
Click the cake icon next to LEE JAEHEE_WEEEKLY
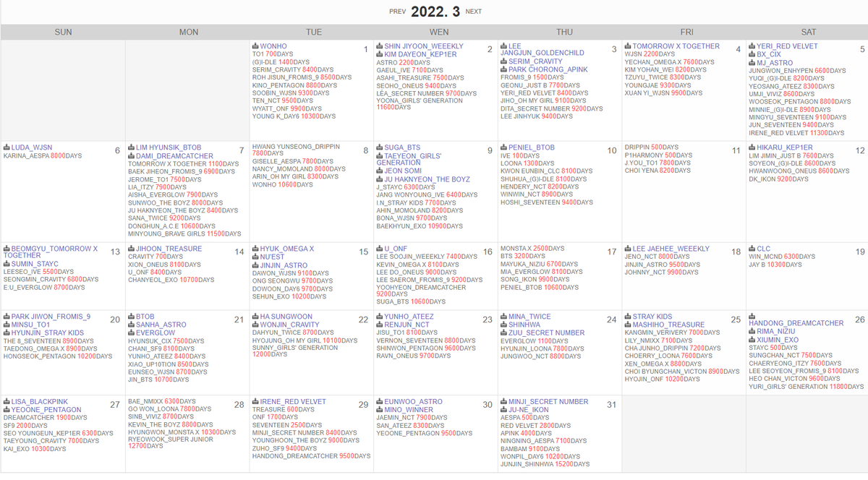point(629,249)
